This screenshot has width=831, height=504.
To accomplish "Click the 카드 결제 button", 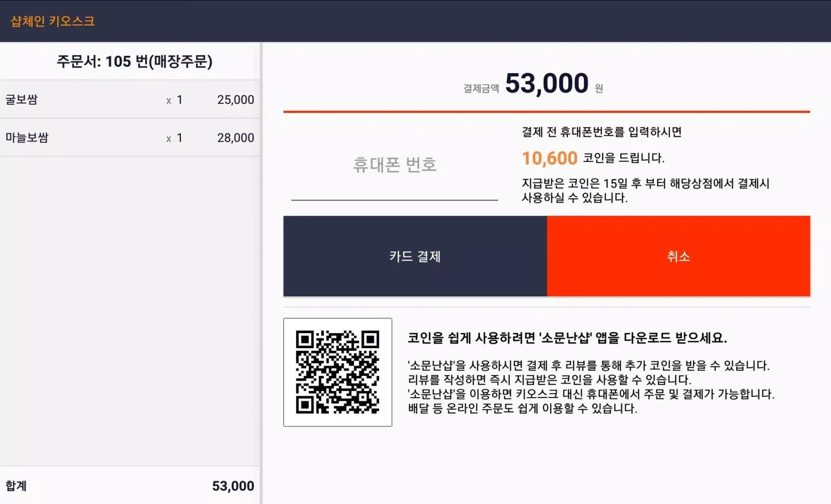I will pyautogui.click(x=415, y=256).
